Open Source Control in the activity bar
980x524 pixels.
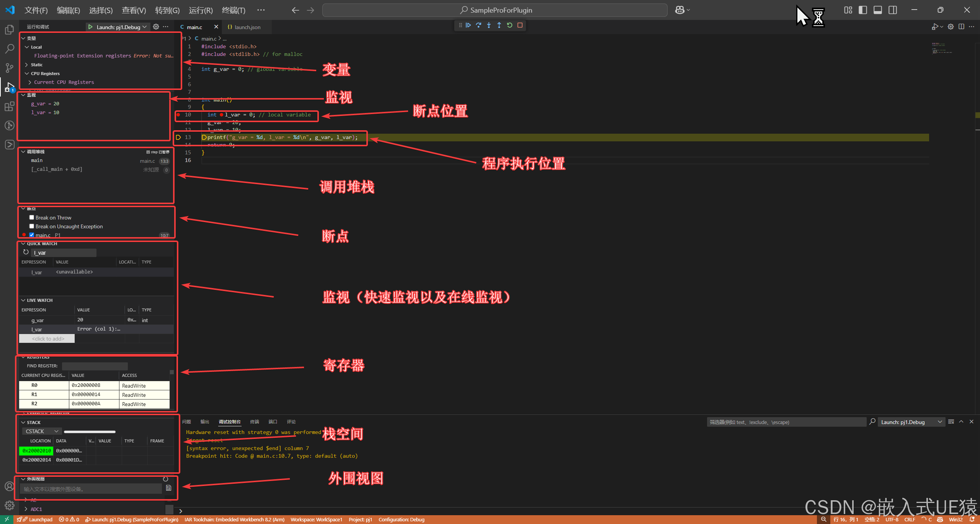point(9,68)
